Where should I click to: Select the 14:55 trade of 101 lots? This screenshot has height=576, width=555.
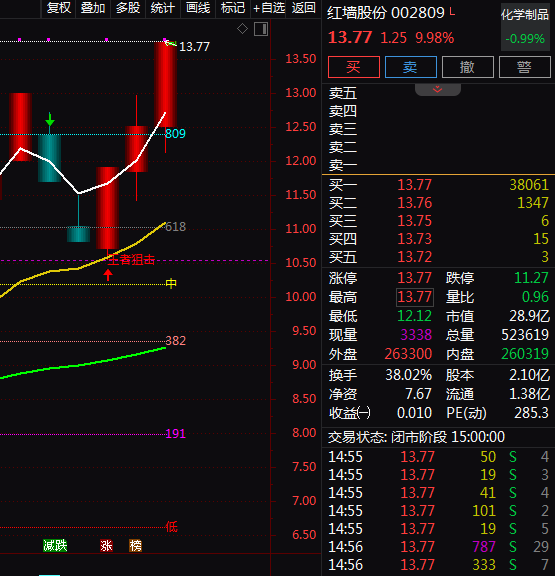[439, 511]
